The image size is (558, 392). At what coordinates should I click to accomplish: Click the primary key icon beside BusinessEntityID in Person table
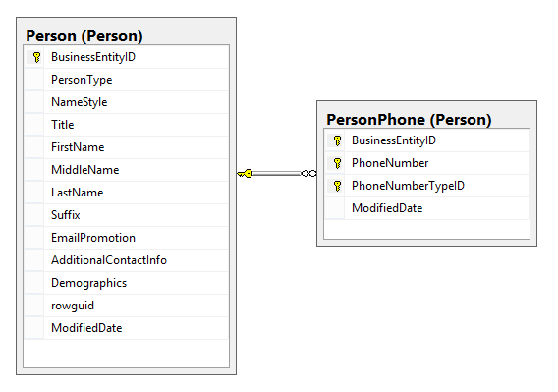pos(36,57)
